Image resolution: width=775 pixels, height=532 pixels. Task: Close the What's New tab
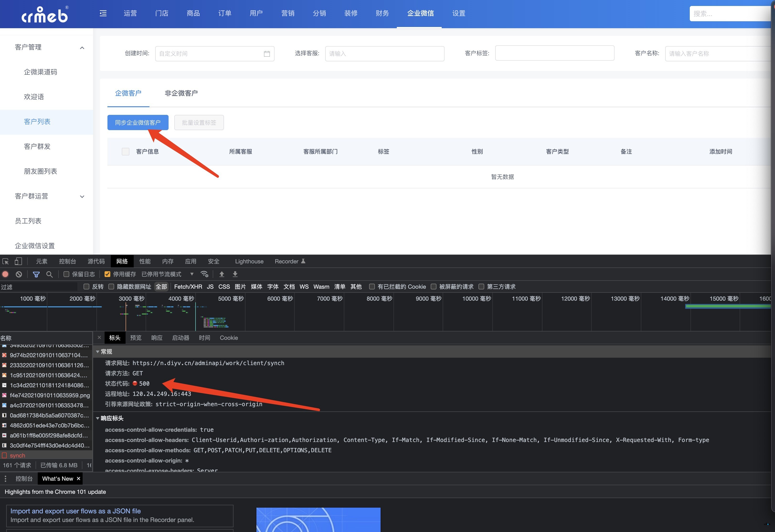(x=79, y=479)
